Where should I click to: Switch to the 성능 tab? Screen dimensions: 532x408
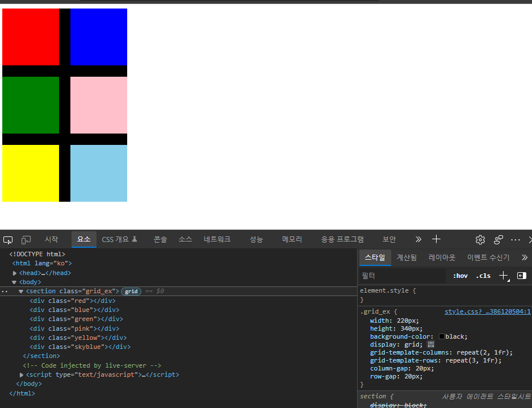pyautogui.click(x=257, y=239)
